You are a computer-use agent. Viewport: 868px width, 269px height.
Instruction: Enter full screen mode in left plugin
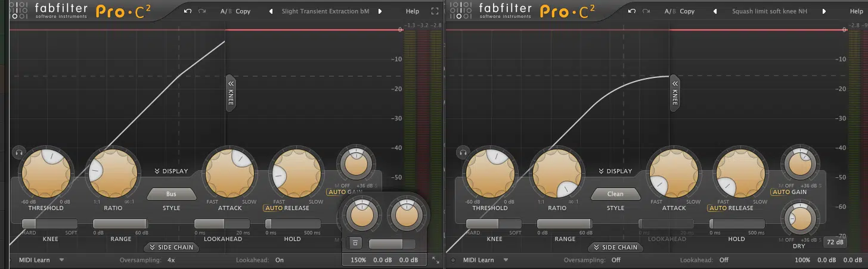434,11
